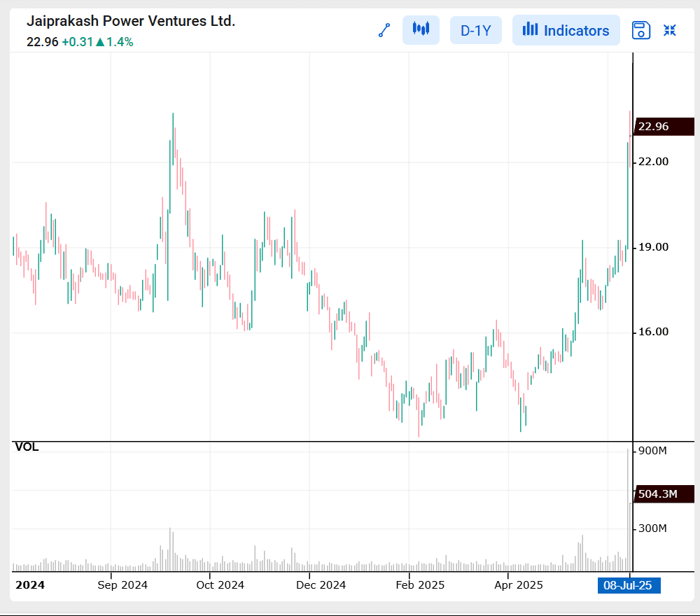Open the candlestick chart type selector
The width and height of the screenshot is (700, 616).
click(x=421, y=30)
